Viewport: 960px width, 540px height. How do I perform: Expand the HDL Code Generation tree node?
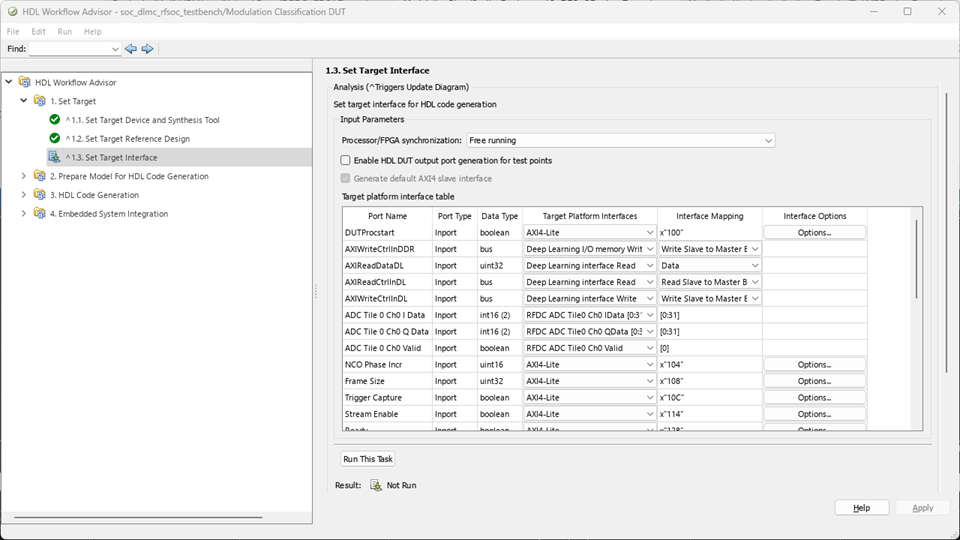tap(24, 195)
